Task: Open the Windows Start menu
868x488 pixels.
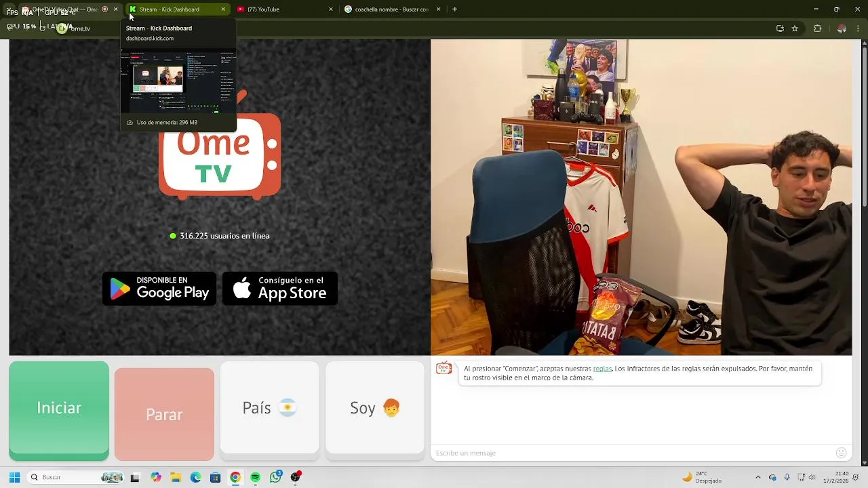Action: pyautogui.click(x=14, y=477)
